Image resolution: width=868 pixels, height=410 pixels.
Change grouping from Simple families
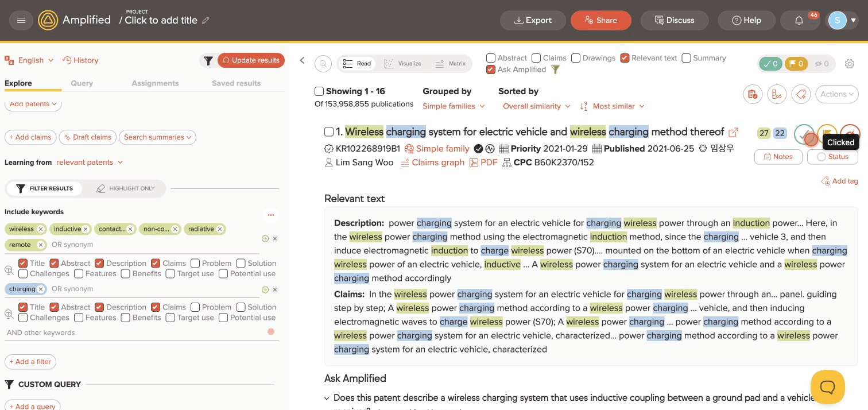(454, 106)
